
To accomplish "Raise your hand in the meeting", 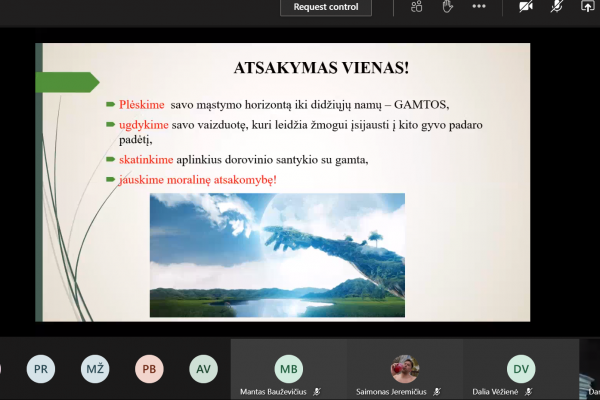I will [447, 7].
